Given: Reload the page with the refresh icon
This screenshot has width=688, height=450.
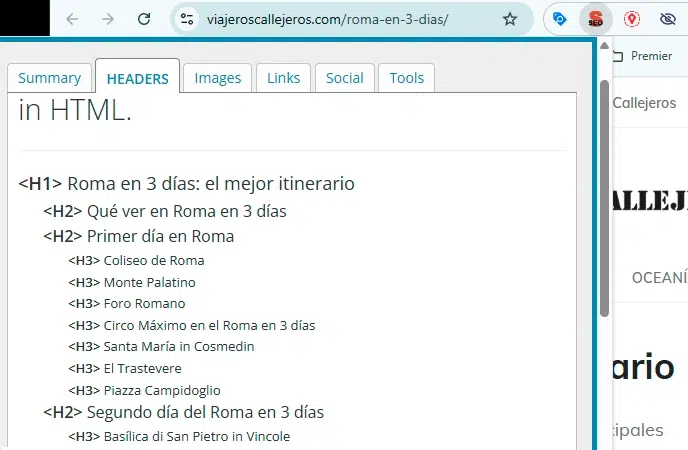Looking at the screenshot, I should [144, 19].
